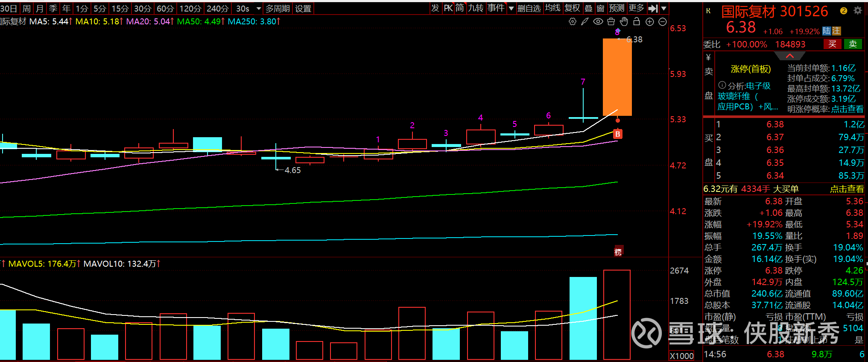Click the 注 tag badge
The image size is (868, 362).
(836, 31)
